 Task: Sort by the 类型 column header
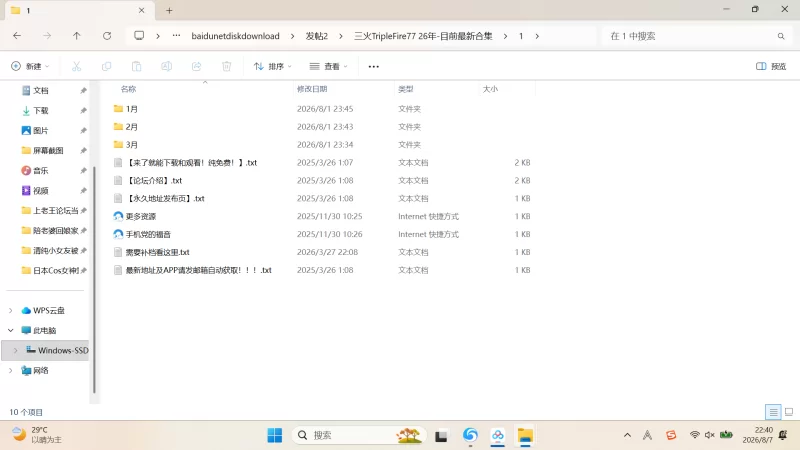point(406,89)
